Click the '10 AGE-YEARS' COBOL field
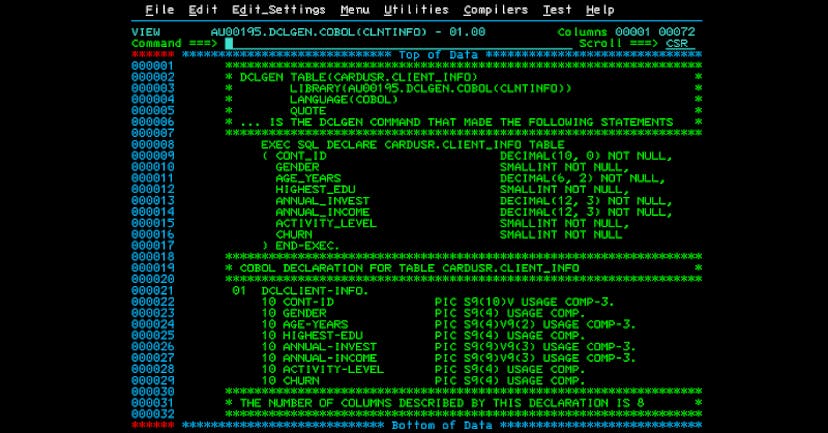The width and height of the screenshot is (828, 433). point(305,324)
